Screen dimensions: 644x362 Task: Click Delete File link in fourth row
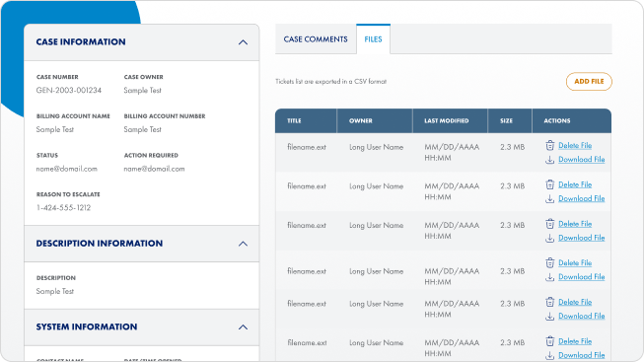(x=575, y=263)
